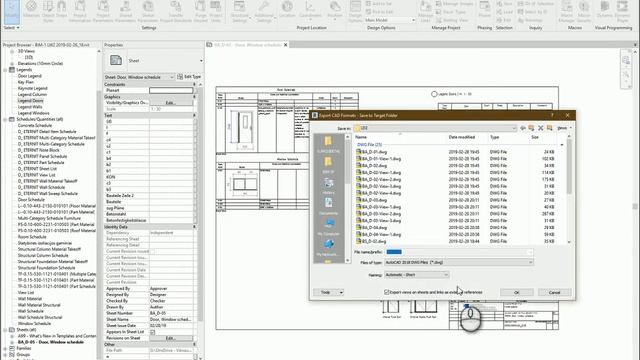This screenshot has width=640, height=360.
Task: Click OK in the Export CAD dialog
Action: point(517,292)
